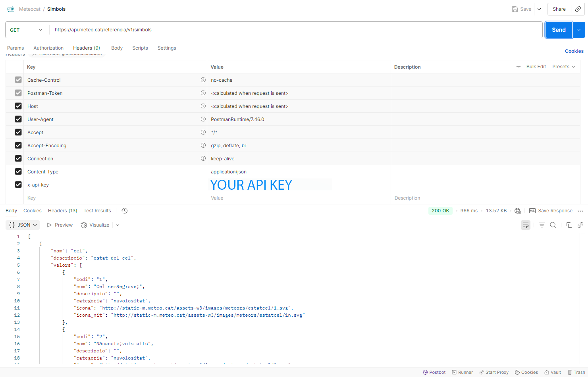
Task: Toggle word wrap in the response body
Action: click(526, 225)
